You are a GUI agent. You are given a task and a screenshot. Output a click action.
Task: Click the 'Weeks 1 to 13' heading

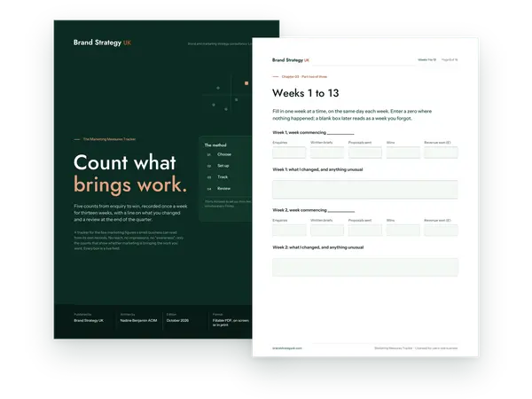click(305, 93)
